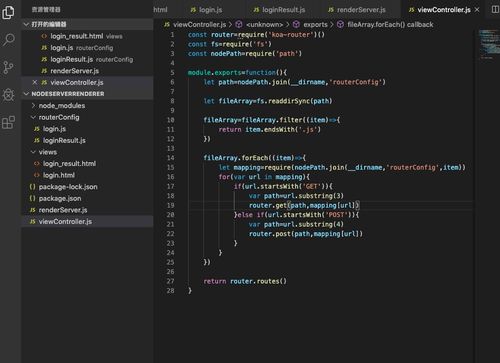Open the Search view magnifier icon
This screenshot has height=363, width=500.
tap(9, 40)
